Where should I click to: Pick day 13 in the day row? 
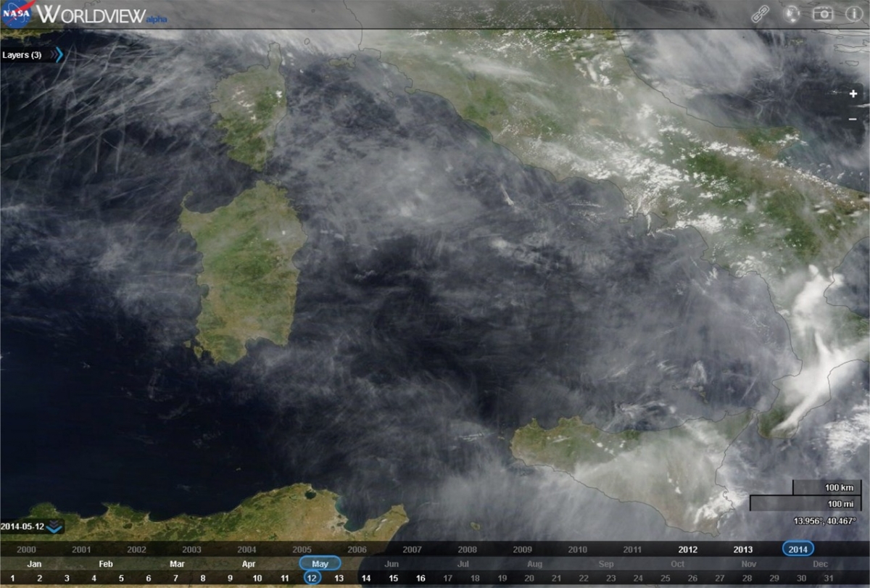pyautogui.click(x=339, y=578)
